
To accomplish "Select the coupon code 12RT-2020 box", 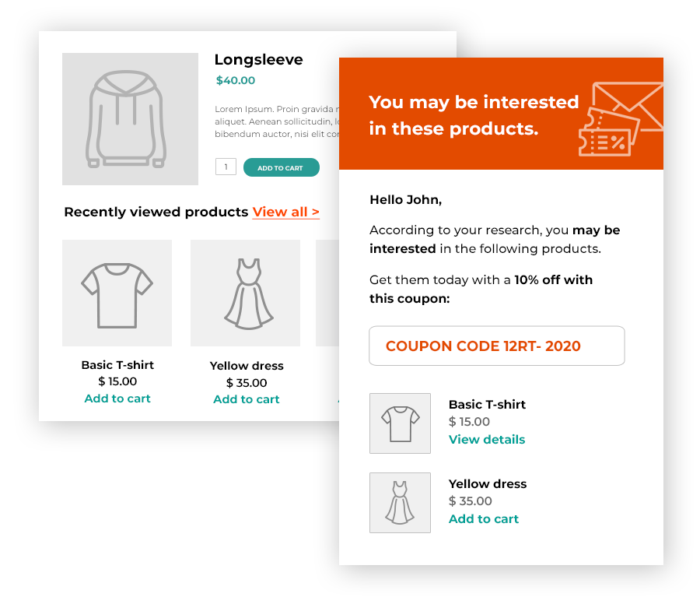I will pos(496,346).
